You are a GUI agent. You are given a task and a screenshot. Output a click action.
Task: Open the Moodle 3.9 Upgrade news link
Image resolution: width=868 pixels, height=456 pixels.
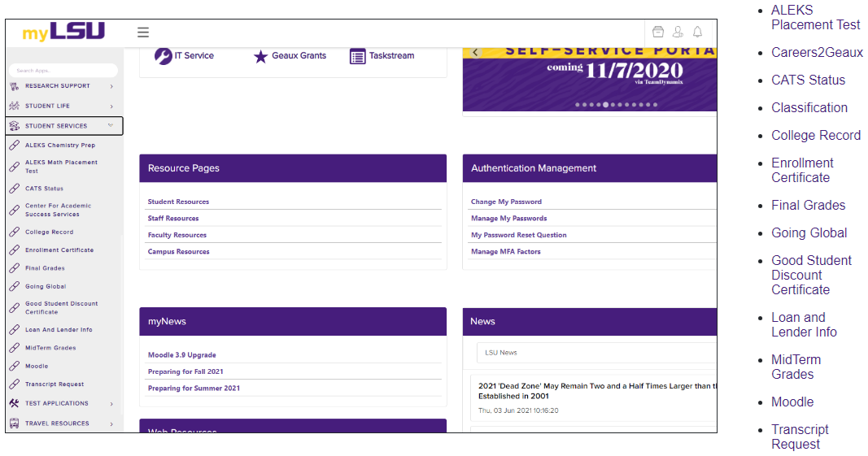(x=182, y=355)
